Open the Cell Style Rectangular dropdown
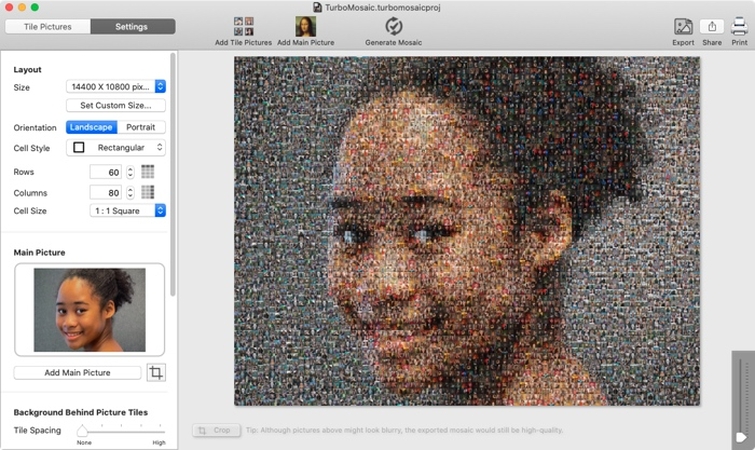The image size is (755, 450). [x=116, y=147]
